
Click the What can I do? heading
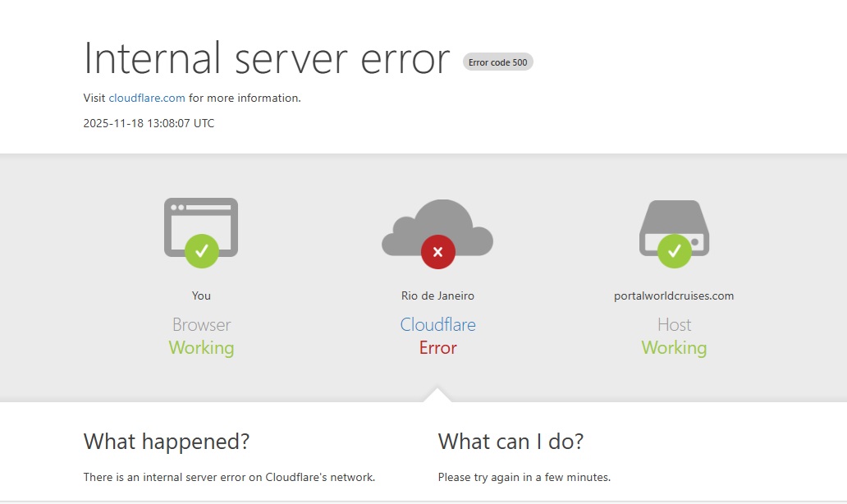coord(510,442)
